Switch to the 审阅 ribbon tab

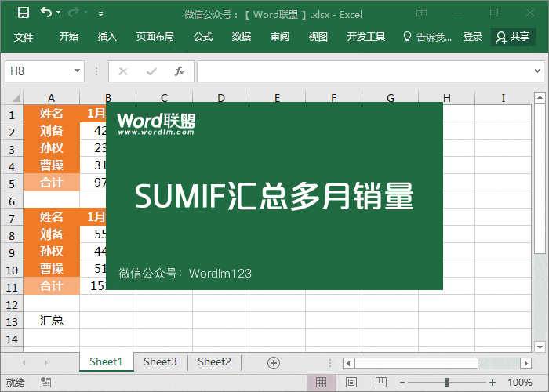coord(280,36)
